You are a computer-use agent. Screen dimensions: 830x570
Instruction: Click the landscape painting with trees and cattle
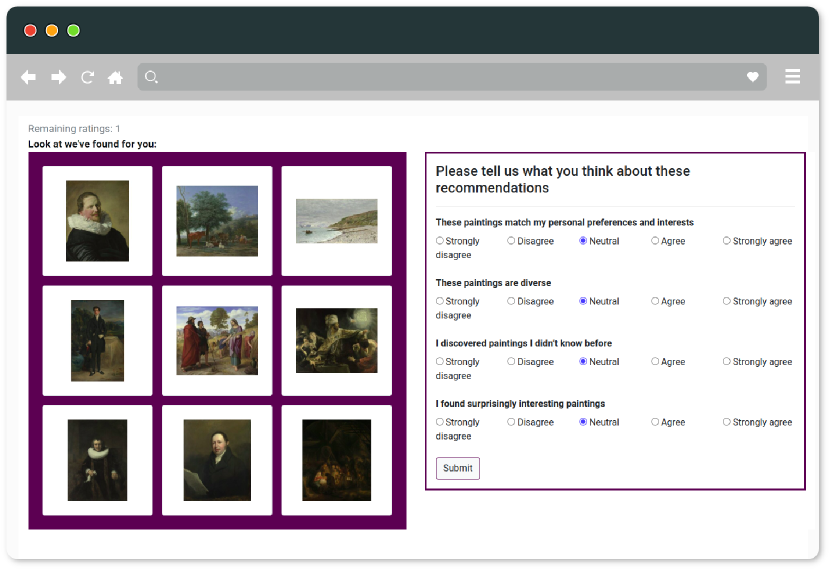point(217,221)
